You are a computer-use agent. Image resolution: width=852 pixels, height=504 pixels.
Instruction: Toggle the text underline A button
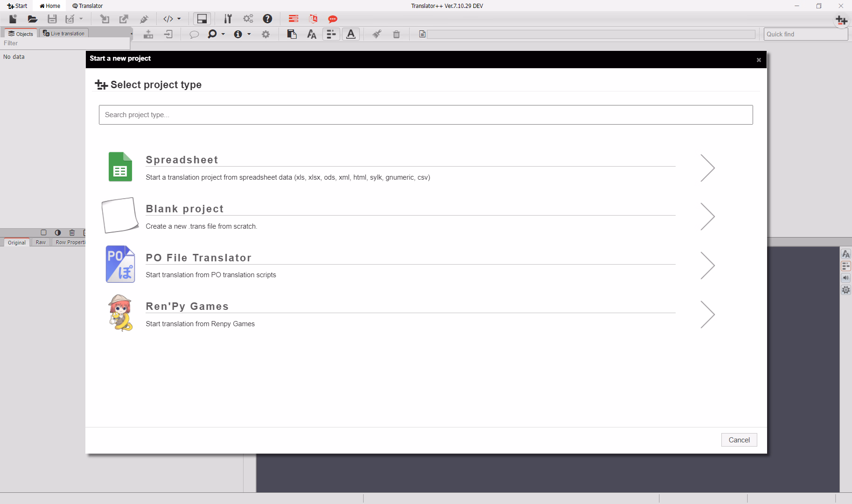[351, 34]
